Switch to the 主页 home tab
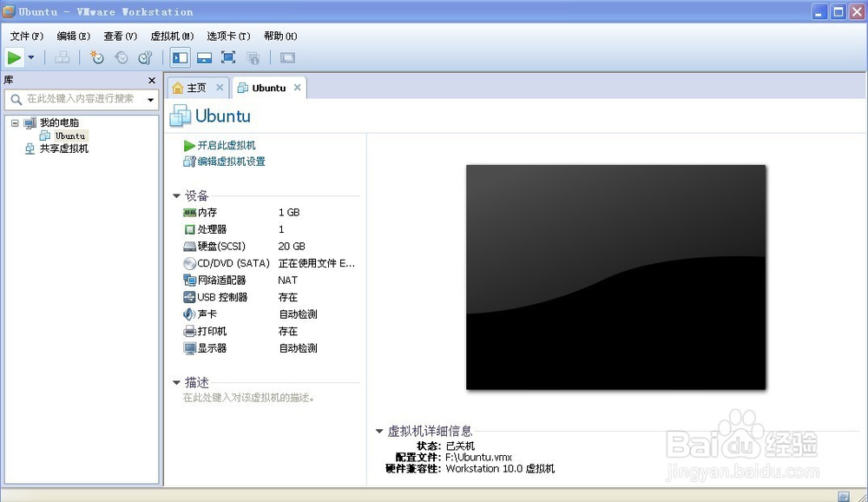 point(196,88)
